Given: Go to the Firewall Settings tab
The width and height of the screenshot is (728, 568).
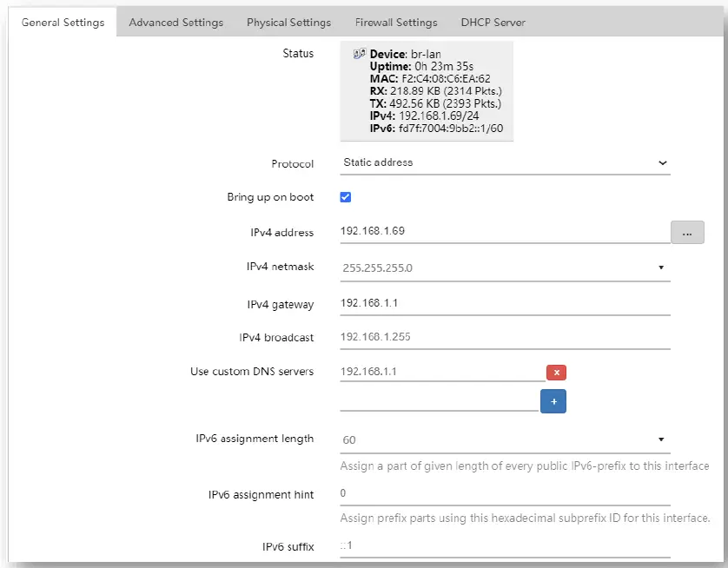Looking at the screenshot, I should 396,23.
